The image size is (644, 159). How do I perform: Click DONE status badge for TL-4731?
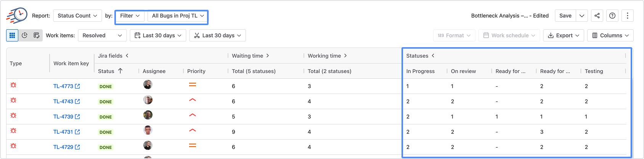[x=106, y=132]
